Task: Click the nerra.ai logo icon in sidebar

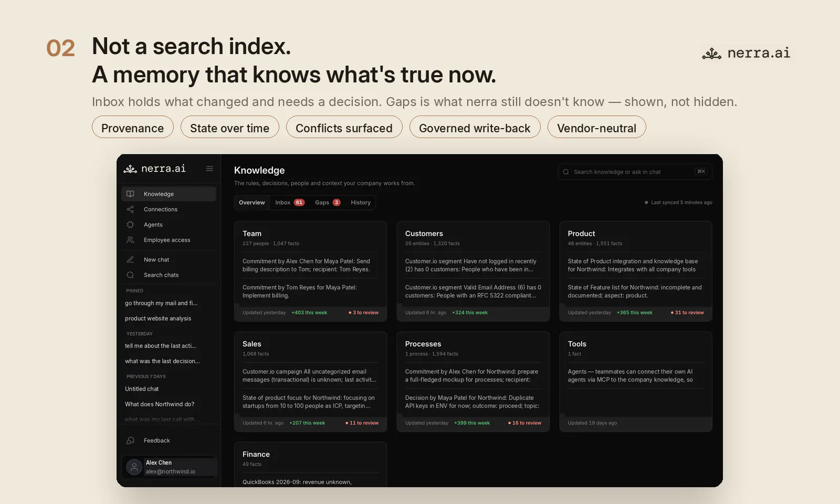Action: (x=130, y=169)
